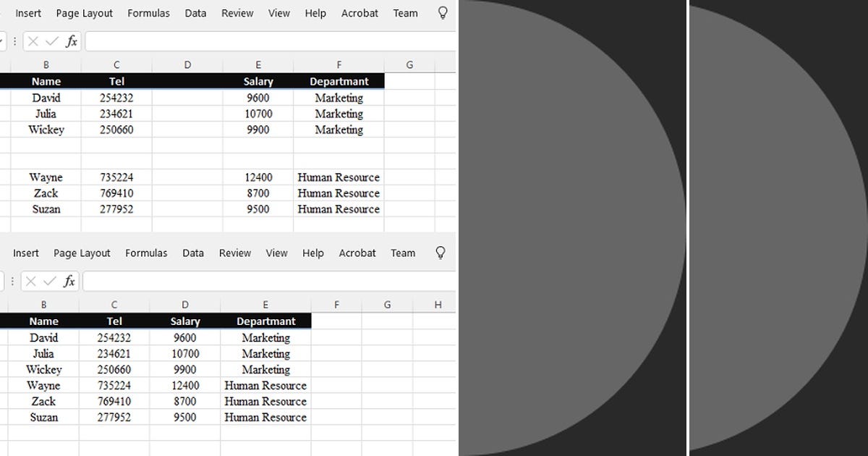This screenshot has width=868, height=456.
Task: Open the Review menu
Action: pyautogui.click(x=237, y=12)
